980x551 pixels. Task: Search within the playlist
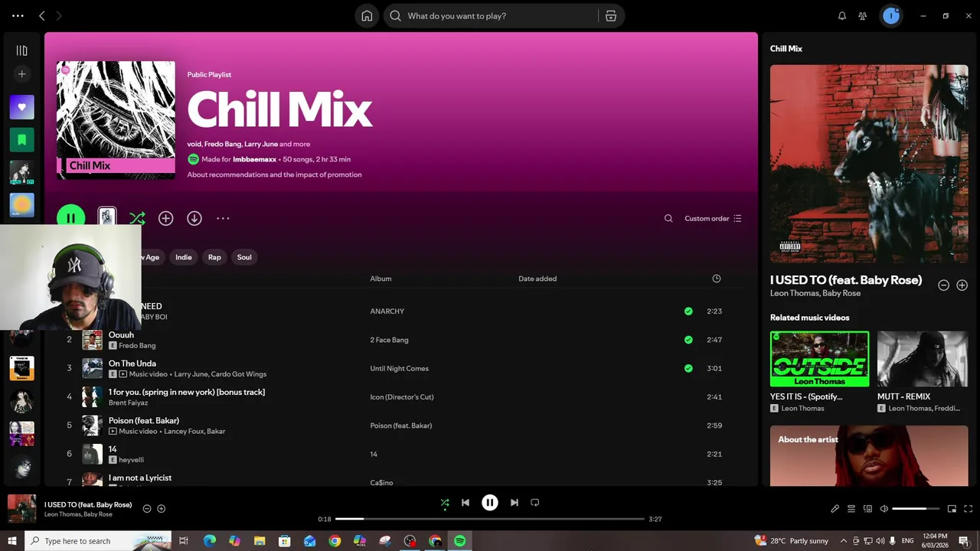(668, 218)
